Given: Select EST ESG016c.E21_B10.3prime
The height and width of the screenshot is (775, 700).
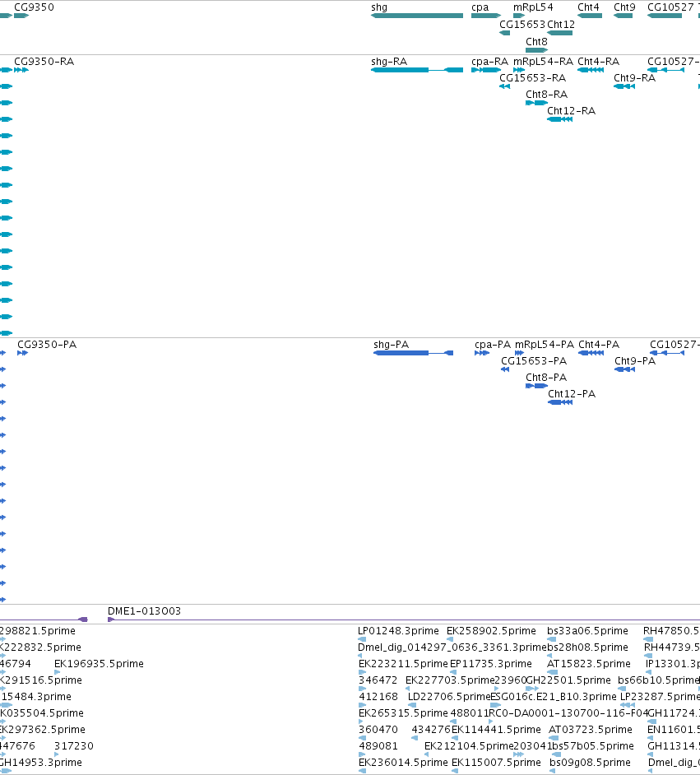Looking at the screenshot, I should [x=554, y=697].
